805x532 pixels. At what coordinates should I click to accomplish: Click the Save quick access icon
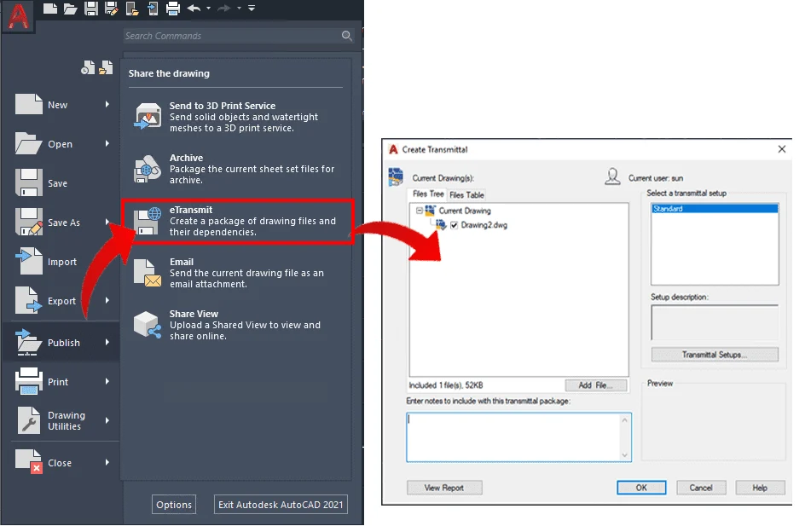pyautogui.click(x=91, y=9)
